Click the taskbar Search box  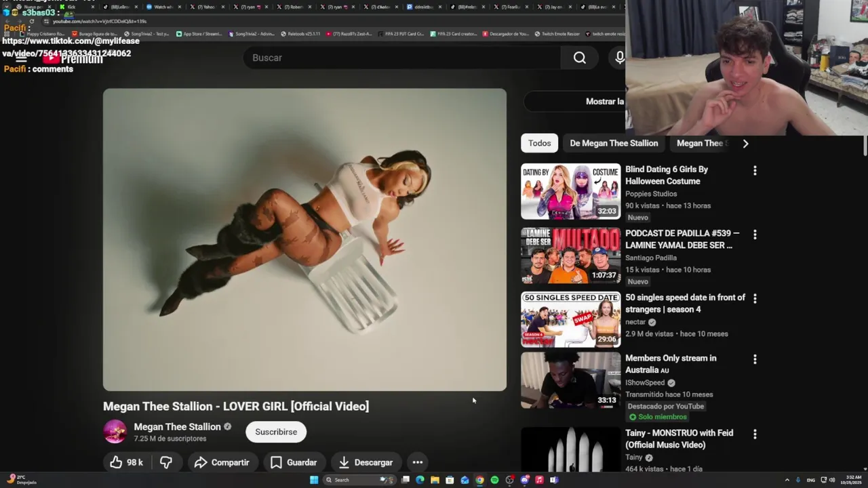click(359, 480)
